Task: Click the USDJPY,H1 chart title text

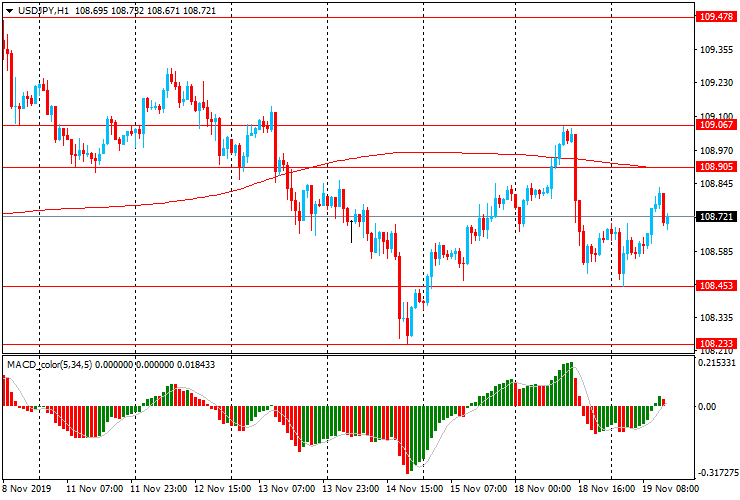Action: 42,10
